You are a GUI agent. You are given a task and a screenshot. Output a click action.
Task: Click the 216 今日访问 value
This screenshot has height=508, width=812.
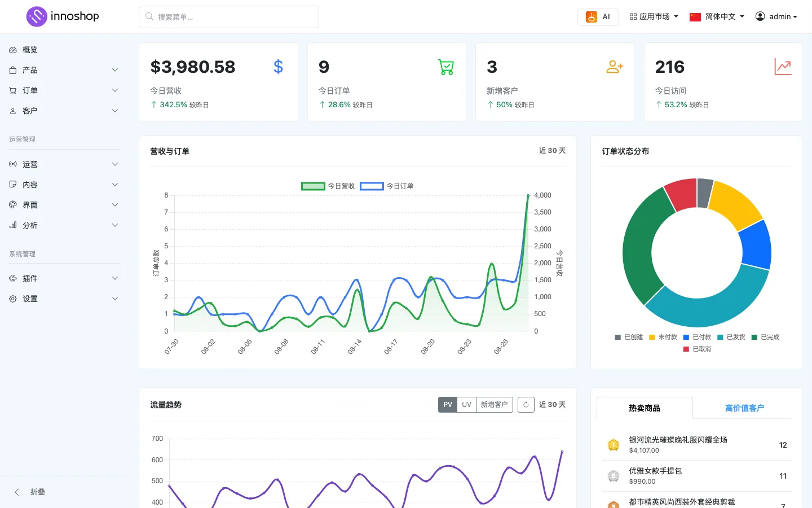670,67
